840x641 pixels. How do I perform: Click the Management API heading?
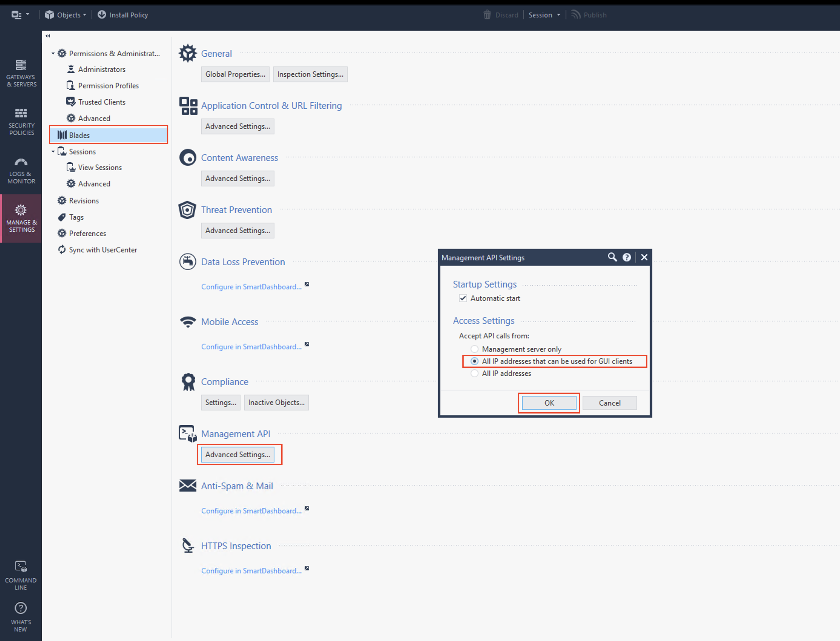236,434
